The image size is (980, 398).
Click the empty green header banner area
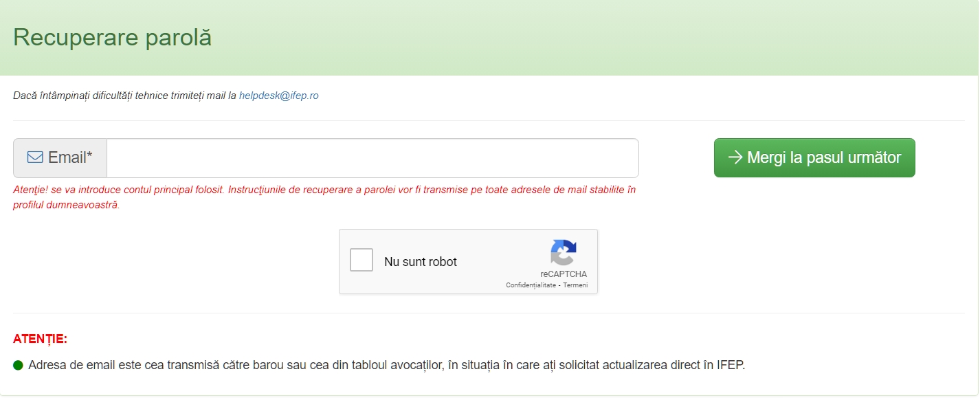pos(584,38)
